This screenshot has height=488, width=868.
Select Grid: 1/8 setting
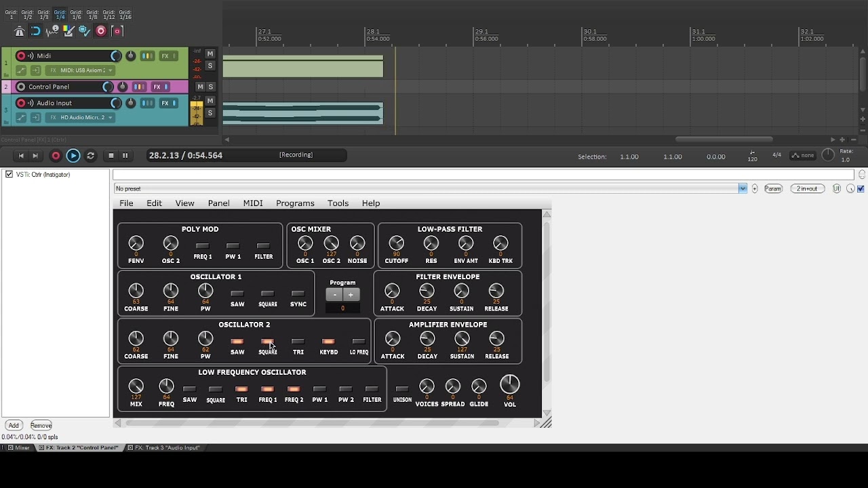pyautogui.click(x=93, y=14)
